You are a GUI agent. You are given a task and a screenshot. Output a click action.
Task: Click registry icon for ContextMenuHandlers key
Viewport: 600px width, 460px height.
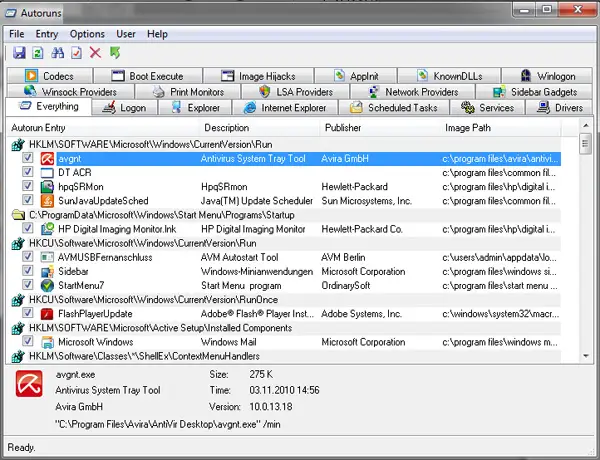point(18,356)
